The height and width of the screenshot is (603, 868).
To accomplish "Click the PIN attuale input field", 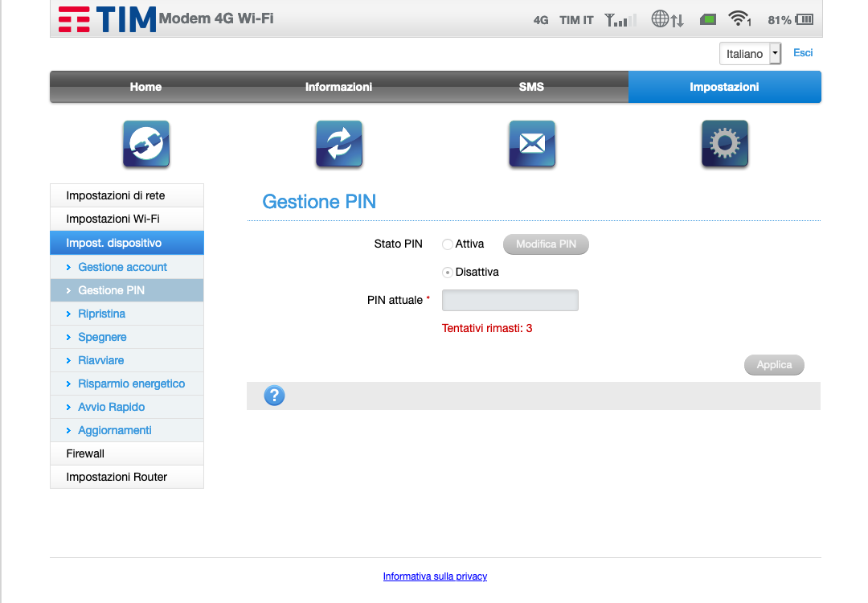I will 510,301.
